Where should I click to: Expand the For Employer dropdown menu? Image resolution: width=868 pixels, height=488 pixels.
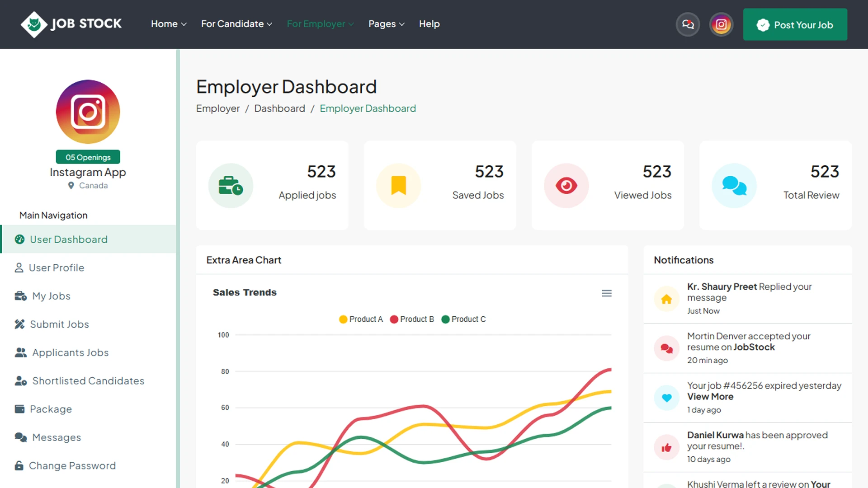point(320,24)
